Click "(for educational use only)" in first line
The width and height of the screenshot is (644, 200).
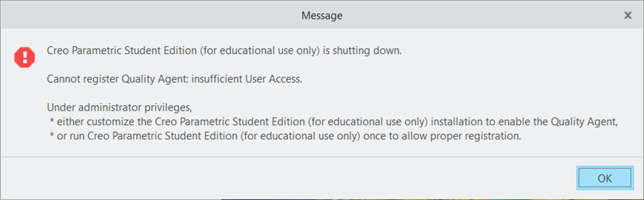259,51
